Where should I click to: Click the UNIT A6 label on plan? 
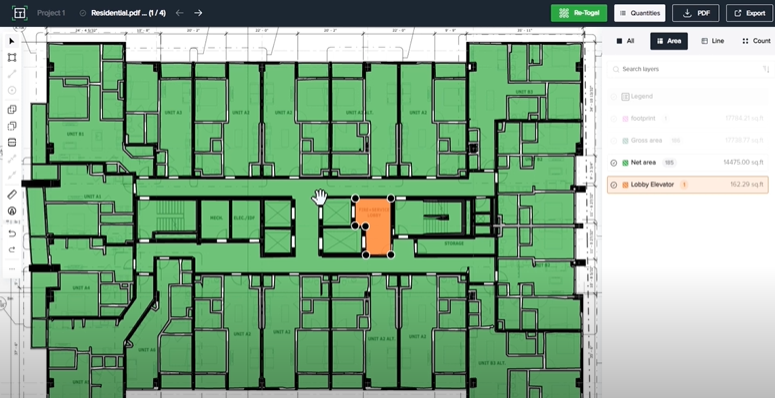(147, 350)
